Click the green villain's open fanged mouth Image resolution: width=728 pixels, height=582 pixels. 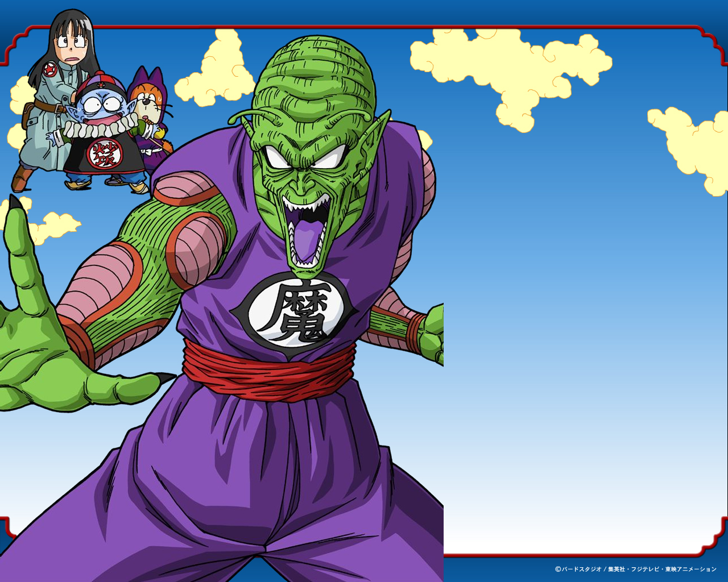(306, 233)
